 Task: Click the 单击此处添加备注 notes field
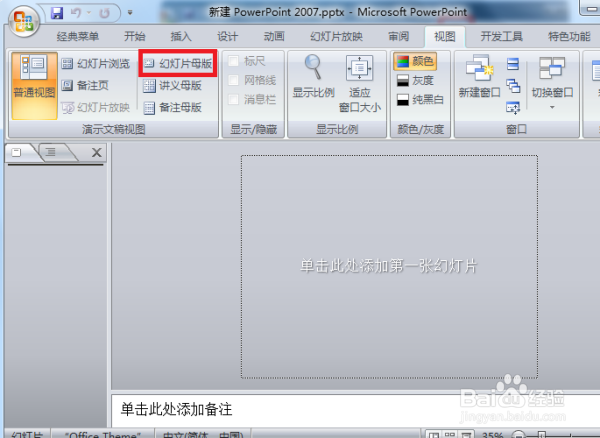[x=356, y=410]
